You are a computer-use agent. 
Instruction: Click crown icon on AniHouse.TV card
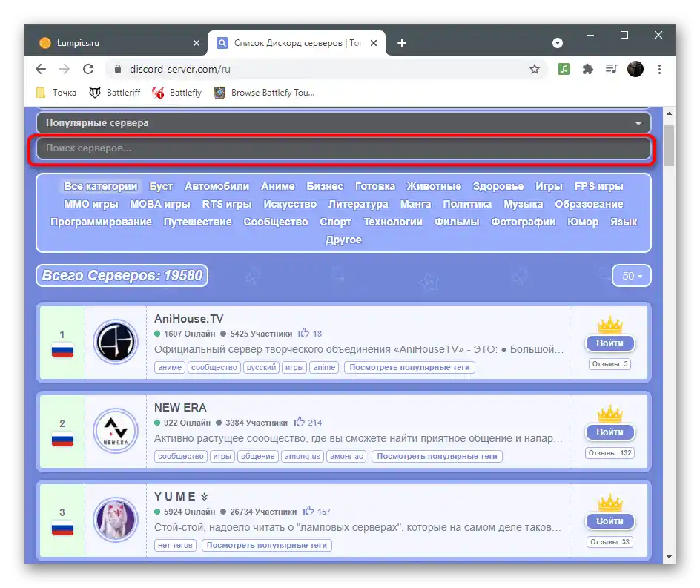pyautogui.click(x=610, y=325)
